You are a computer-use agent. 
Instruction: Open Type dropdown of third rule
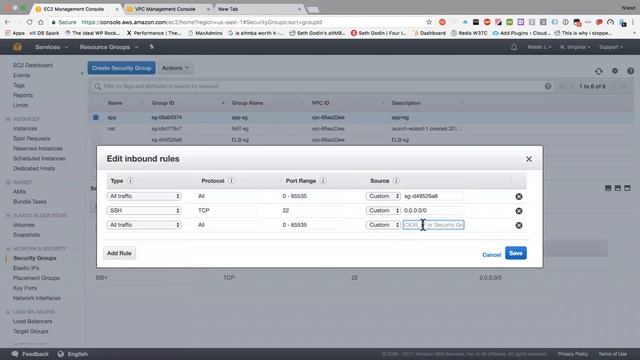(144, 225)
